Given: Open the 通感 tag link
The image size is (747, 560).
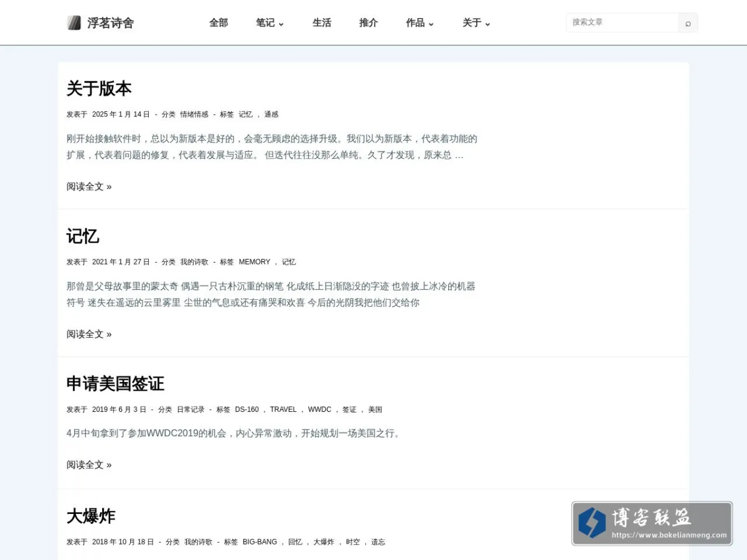Looking at the screenshot, I should (271, 114).
